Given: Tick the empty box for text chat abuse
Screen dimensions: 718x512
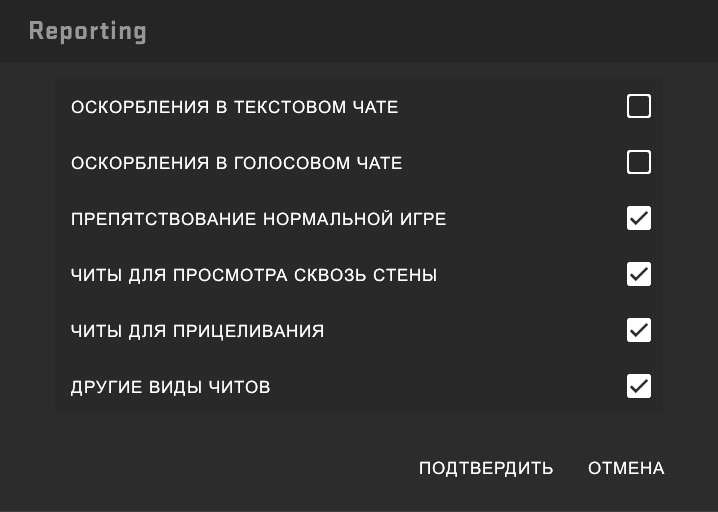Looking at the screenshot, I should [x=638, y=106].
